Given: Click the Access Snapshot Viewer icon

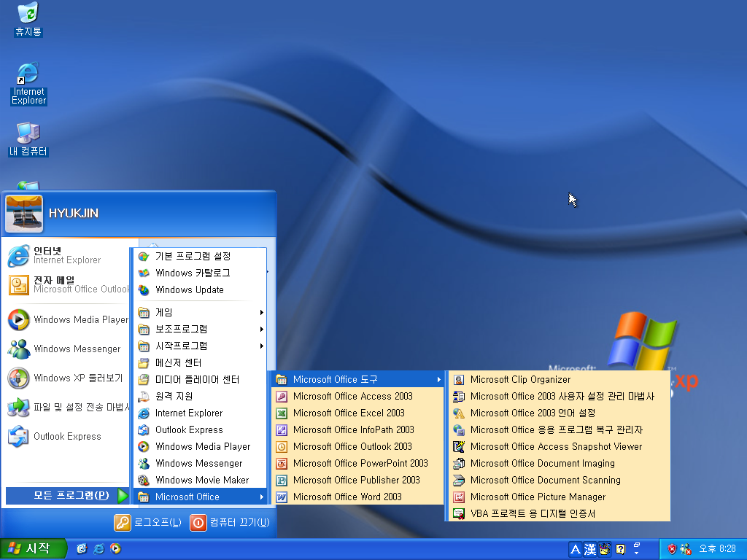Looking at the screenshot, I should tap(459, 447).
